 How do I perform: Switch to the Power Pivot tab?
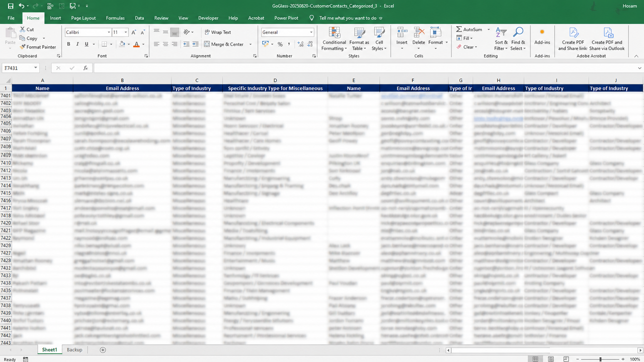[286, 18]
